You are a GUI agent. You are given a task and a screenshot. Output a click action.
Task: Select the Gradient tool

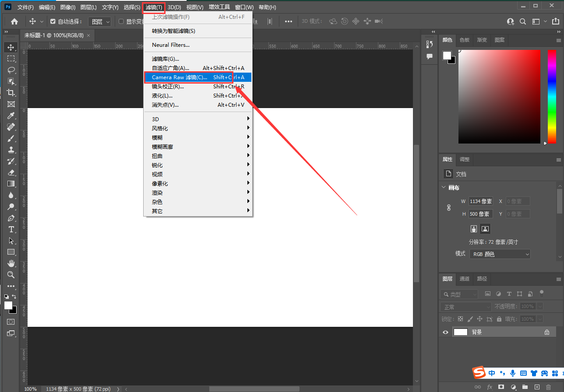pos(11,184)
